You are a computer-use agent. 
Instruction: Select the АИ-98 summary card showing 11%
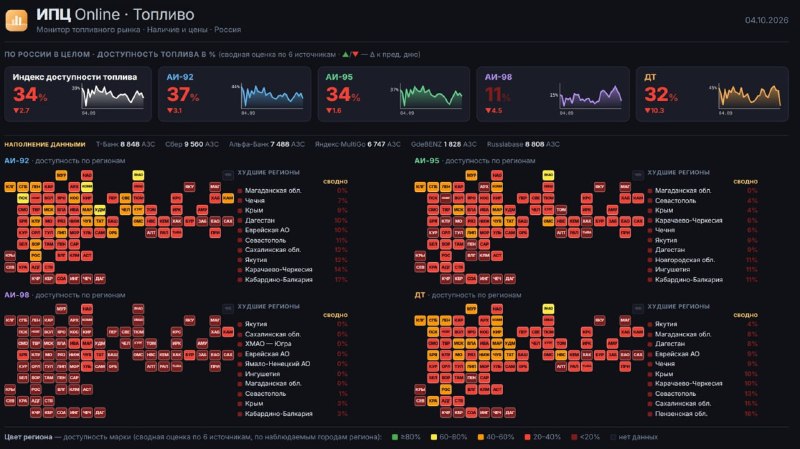click(553, 94)
